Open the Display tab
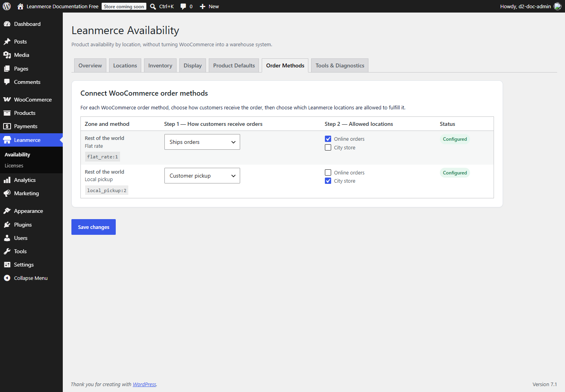 pos(193,65)
